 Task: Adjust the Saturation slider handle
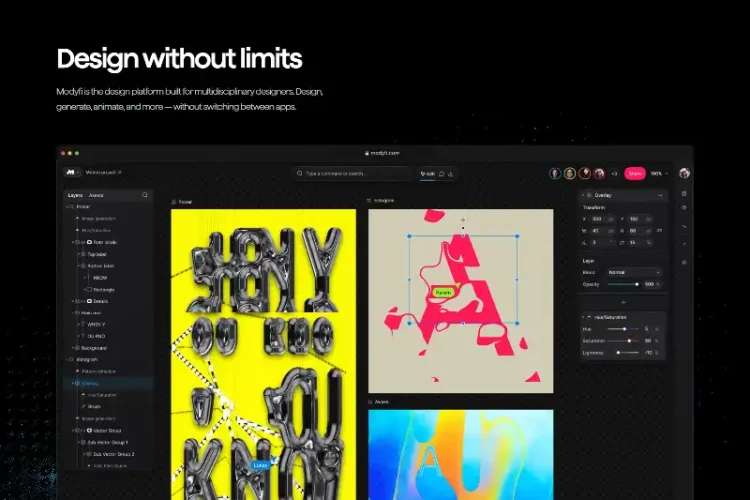(x=629, y=341)
